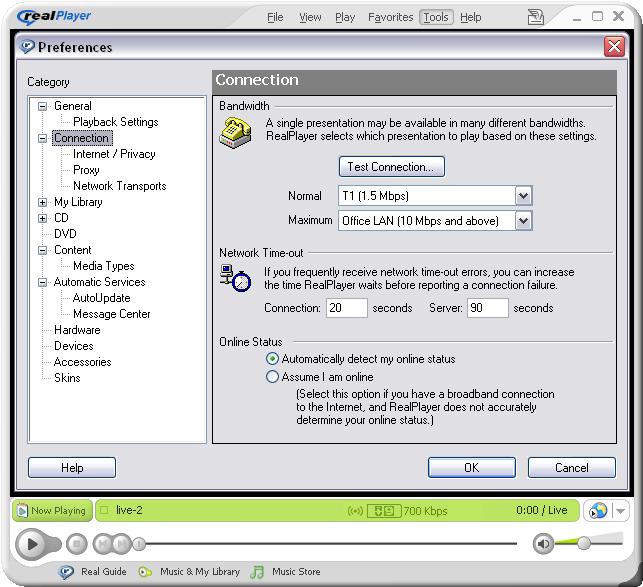Image resolution: width=643 pixels, height=587 pixels.
Task: Open Music Store link
Action: coord(286,571)
